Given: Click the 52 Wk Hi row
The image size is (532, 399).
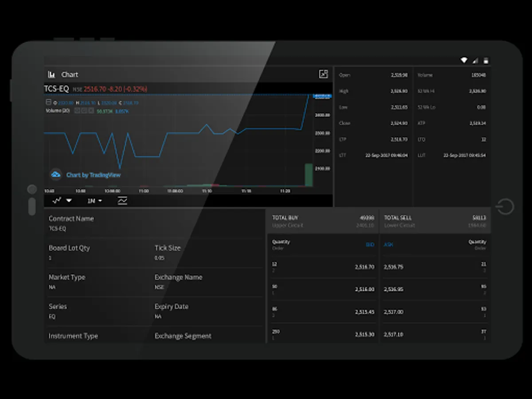Looking at the screenshot, I should [x=451, y=91].
